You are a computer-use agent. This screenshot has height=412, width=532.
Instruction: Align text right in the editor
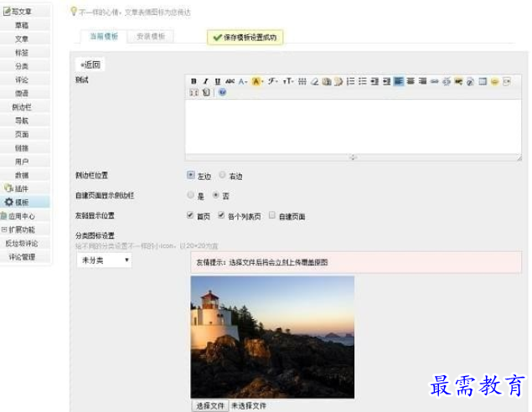tap(422, 81)
